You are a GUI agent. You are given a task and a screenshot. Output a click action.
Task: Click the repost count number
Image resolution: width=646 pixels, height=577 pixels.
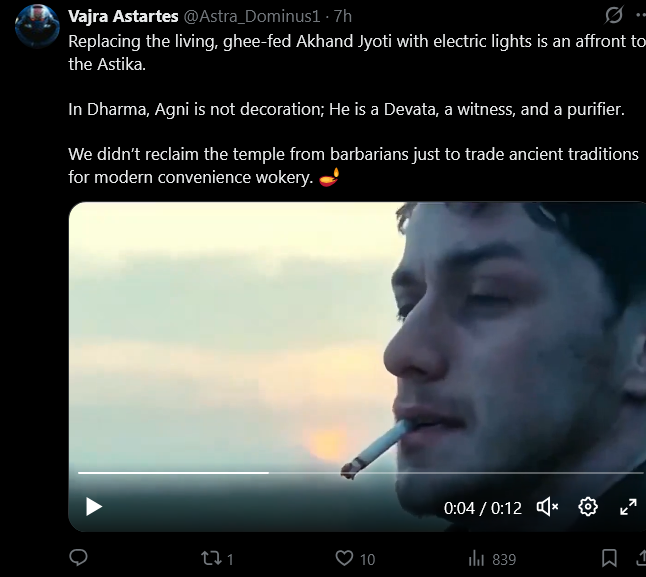click(x=231, y=559)
